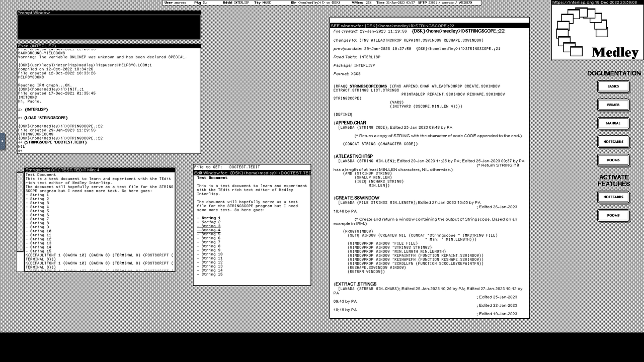Click the 'Rdtbl INTERLISP' status bar entry

point(236,3)
